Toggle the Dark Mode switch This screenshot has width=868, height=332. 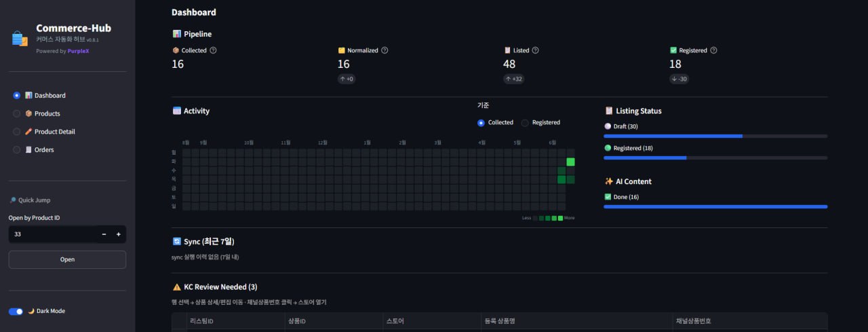16,311
